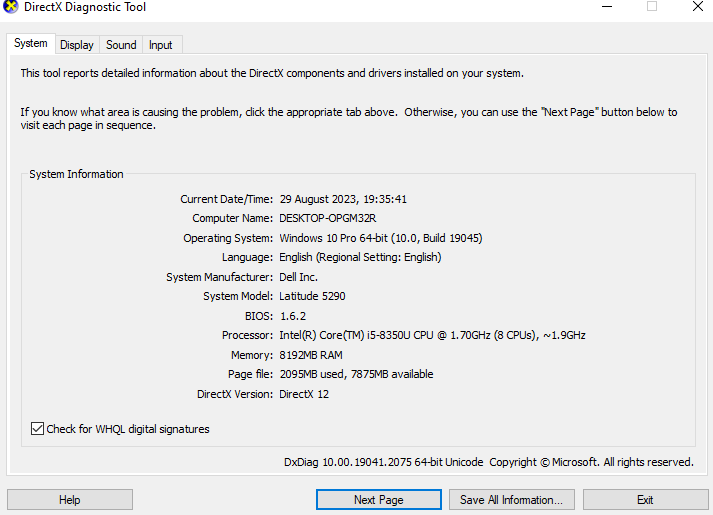Click computer name DESKTOP-OPGM32R

click(x=328, y=219)
